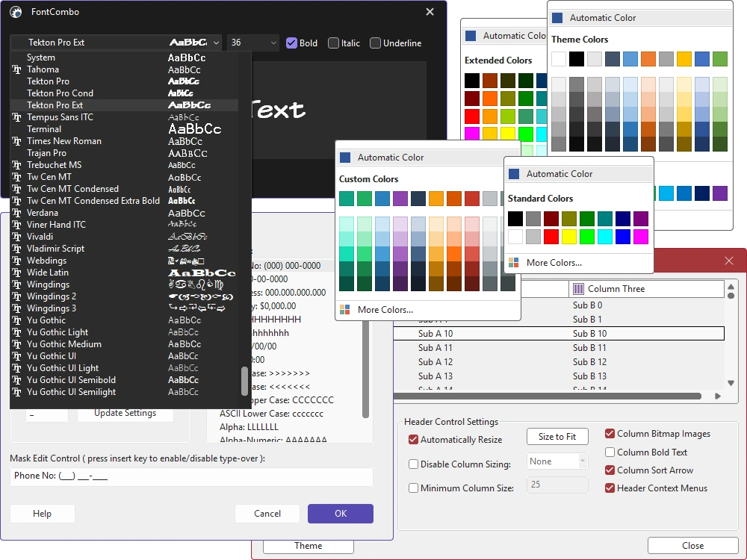
Task: Click the Close button in the red dialog
Action: click(x=692, y=546)
